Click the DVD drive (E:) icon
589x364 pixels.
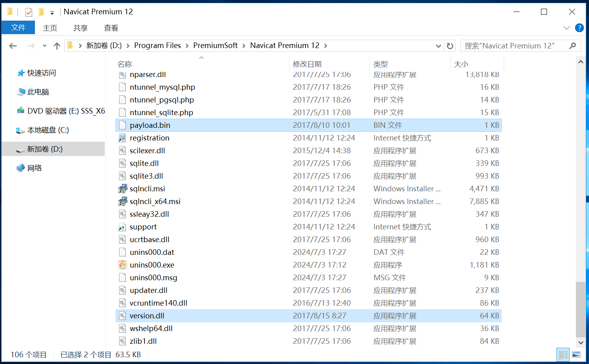pyautogui.click(x=21, y=111)
